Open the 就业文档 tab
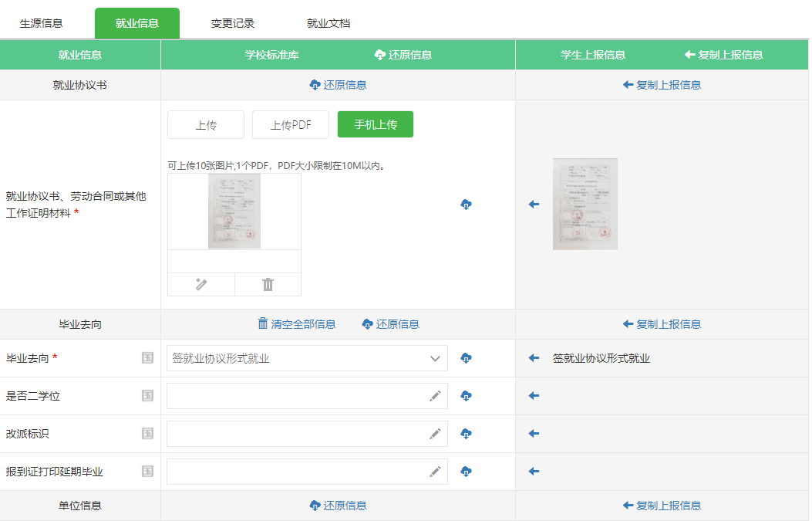812x521 pixels. click(x=329, y=23)
